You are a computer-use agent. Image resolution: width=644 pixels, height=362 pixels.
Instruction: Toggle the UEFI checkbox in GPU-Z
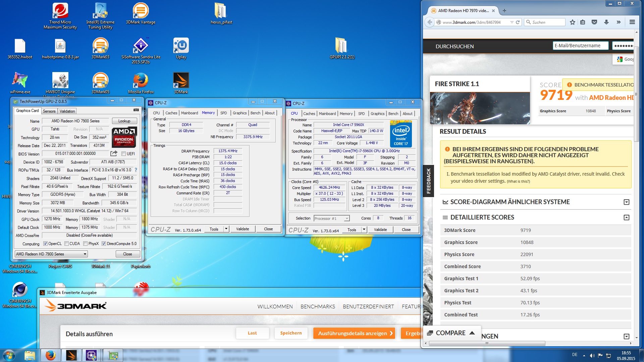[x=124, y=154]
